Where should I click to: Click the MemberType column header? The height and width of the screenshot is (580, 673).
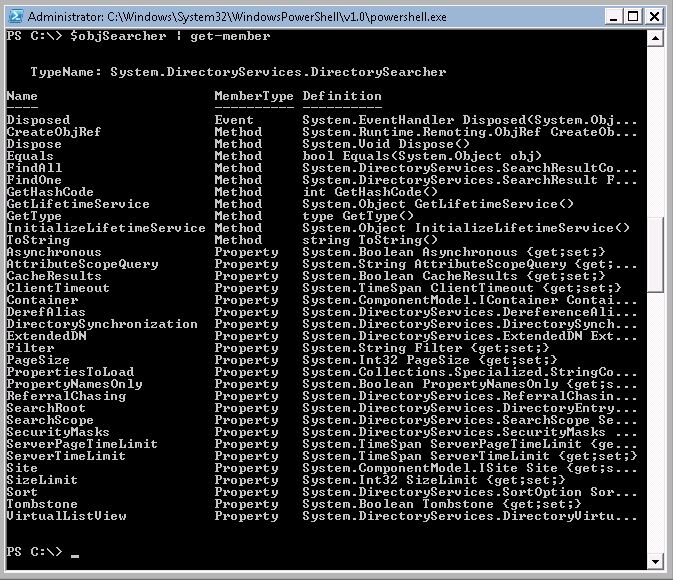[254, 96]
